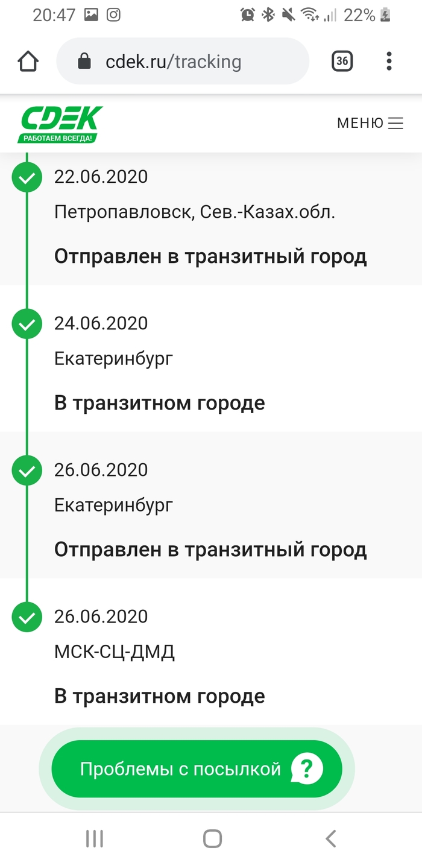Tap the CDEK logo
This screenshot has height=868, width=422.
[x=59, y=124]
